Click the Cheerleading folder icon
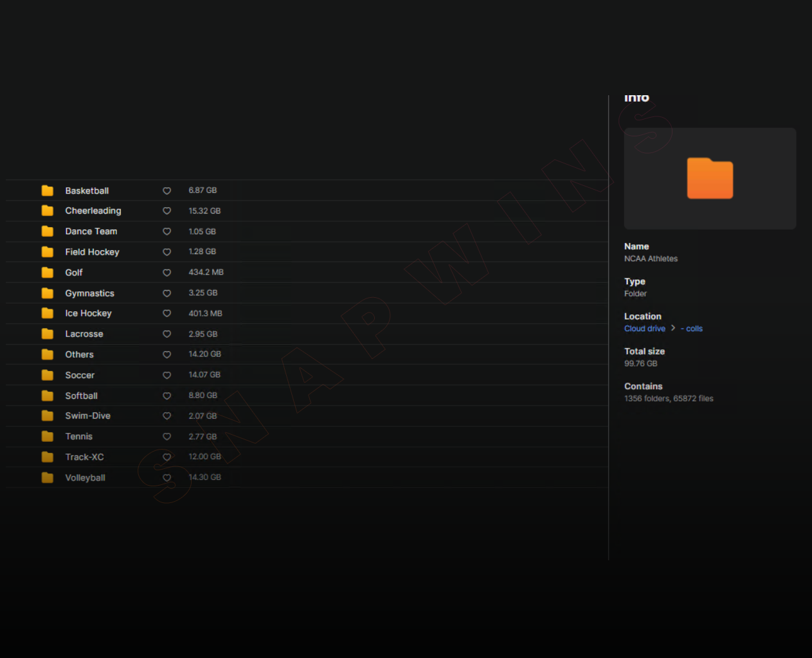This screenshot has width=812, height=658. point(48,211)
